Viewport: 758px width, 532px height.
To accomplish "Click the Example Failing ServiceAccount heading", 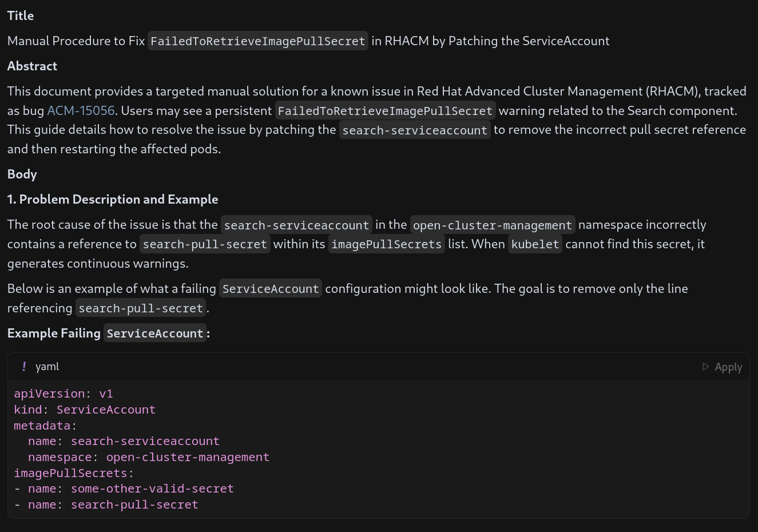I will tap(109, 333).
